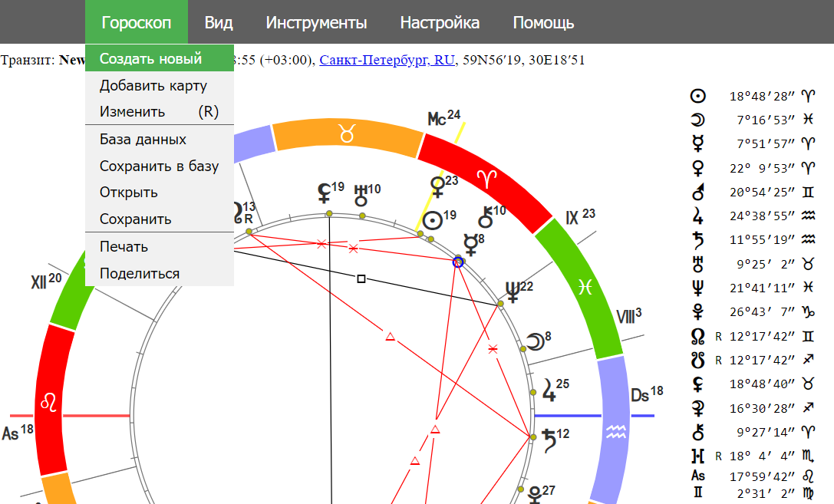Image resolution: width=834 pixels, height=504 pixels.
Task: Click the square aspect marker on chart
Action: pos(361,278)
